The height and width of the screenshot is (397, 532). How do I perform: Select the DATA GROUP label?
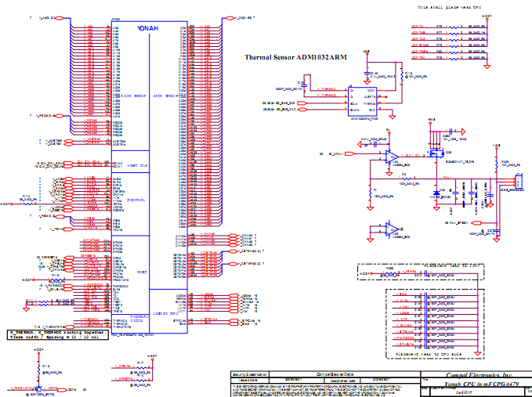tap(164, 96)
